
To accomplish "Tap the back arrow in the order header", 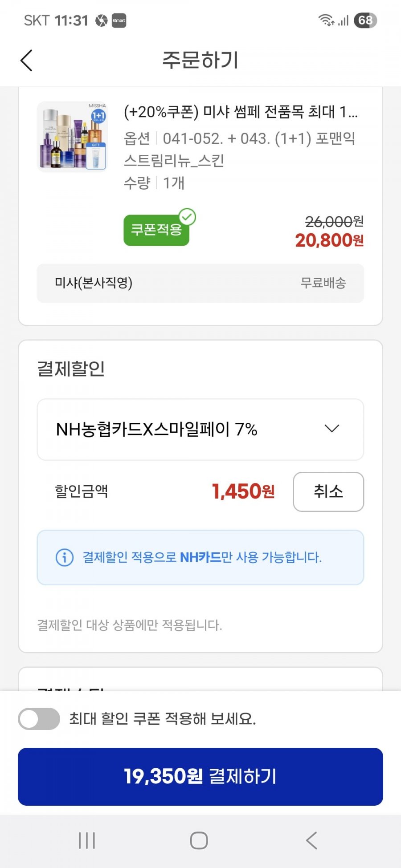I will (x=26, y=60).
